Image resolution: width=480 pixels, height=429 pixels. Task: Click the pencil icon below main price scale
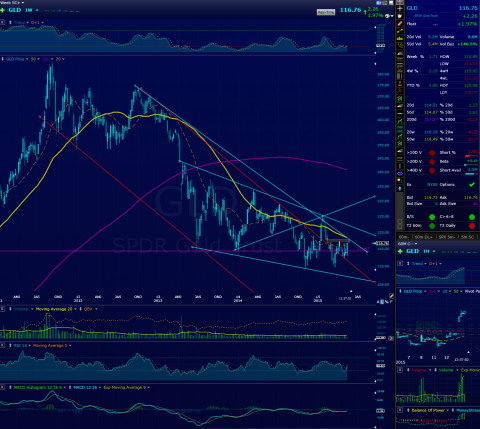[x=391, y=296]
